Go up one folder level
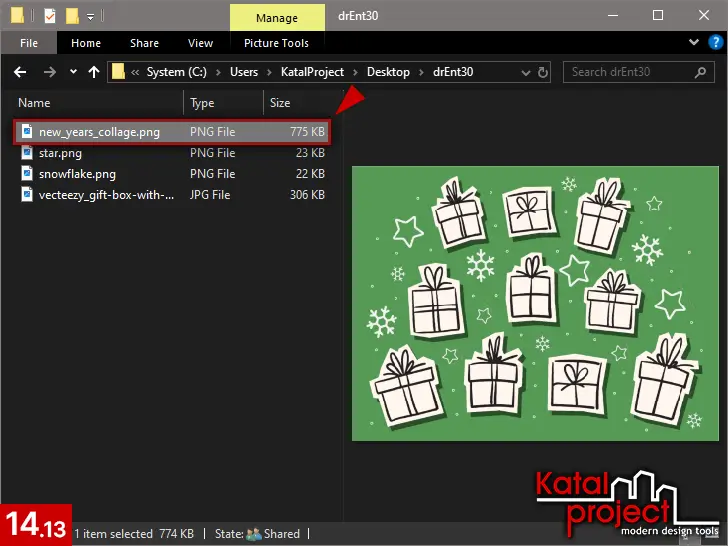This screenshot has width=728, height=546. (94, 72)
